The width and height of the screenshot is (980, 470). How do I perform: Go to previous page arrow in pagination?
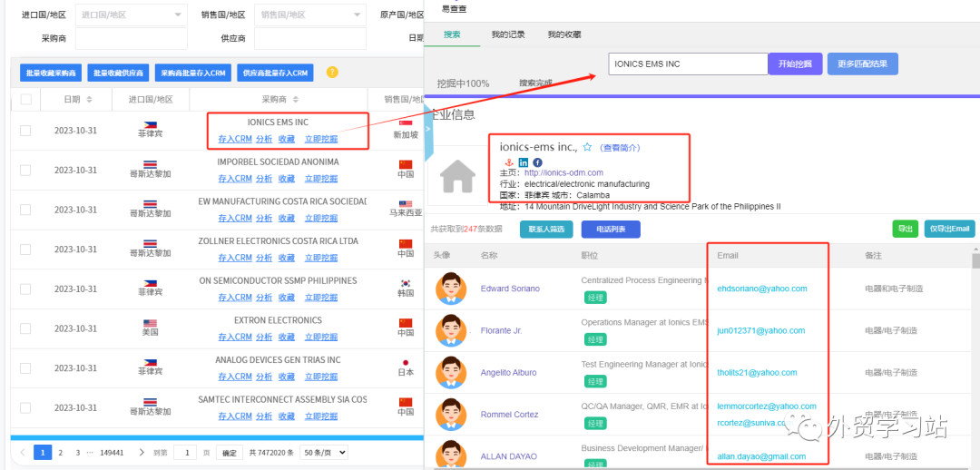pos(23,453)
